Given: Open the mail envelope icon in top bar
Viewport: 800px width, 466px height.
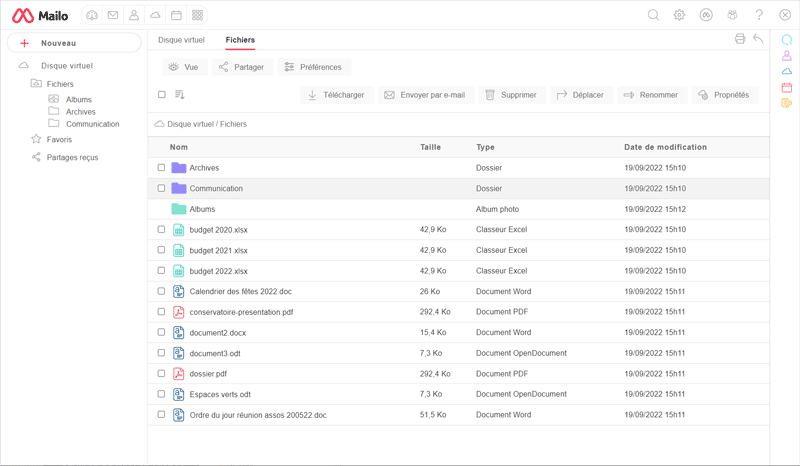Looking at the screenshot, I should click(113, 15).
